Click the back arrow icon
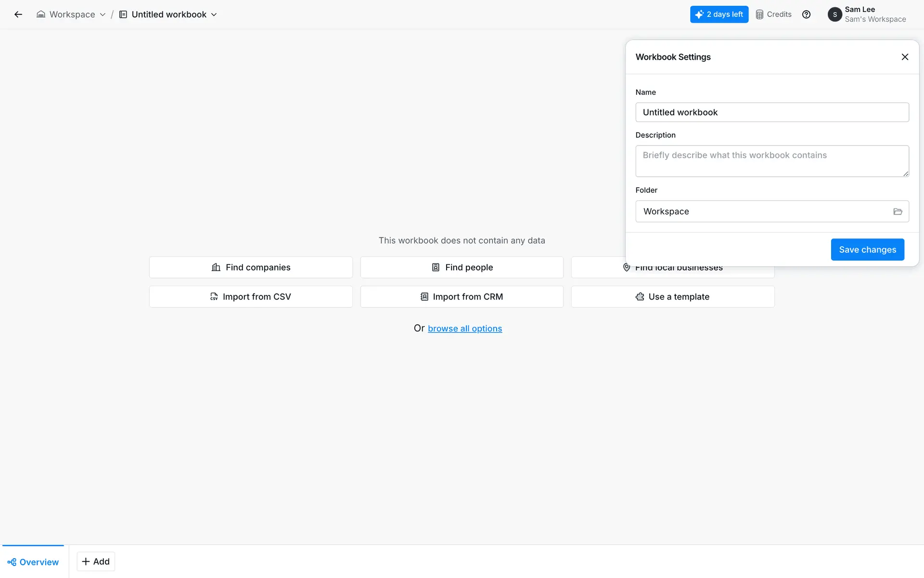Viewport: 924px width, 578px height. click(x=18, y=14)
